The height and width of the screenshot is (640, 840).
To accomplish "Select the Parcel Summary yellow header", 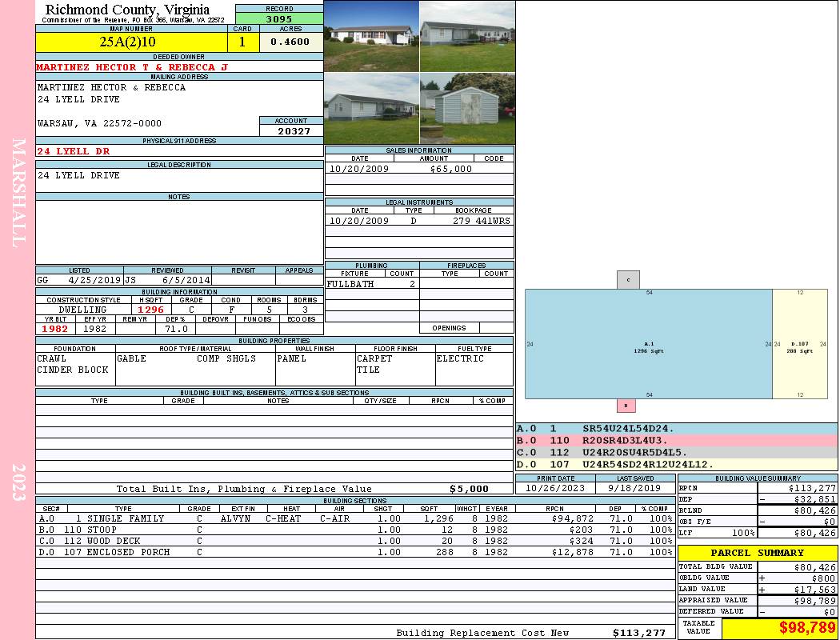I will (758, 553).
